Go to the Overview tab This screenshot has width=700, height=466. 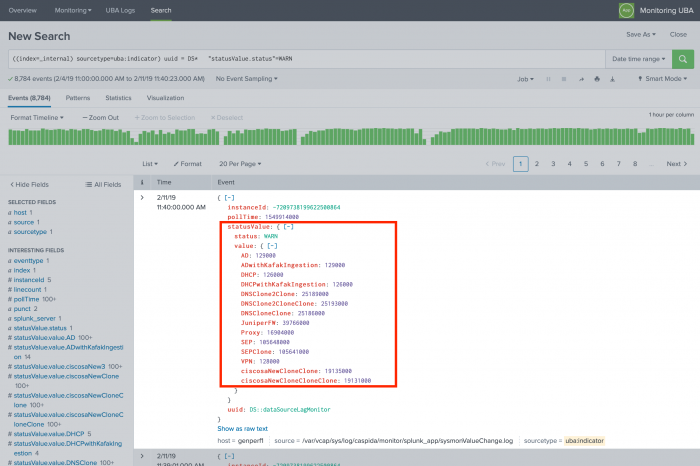coord(22,10)
